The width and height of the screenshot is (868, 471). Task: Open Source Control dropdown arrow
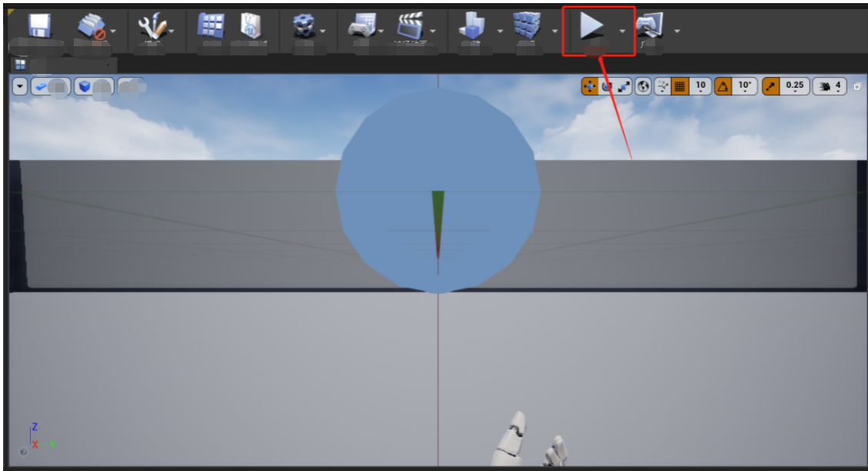point(113,31)
